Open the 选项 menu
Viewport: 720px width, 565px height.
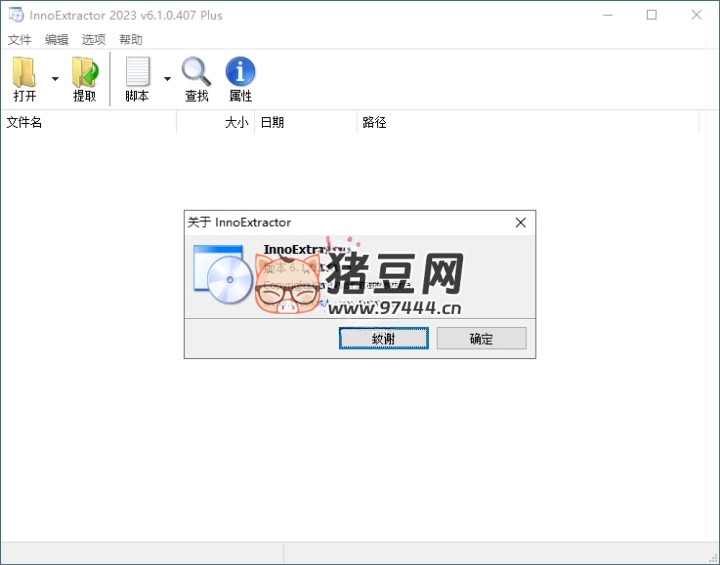point(94,40)
